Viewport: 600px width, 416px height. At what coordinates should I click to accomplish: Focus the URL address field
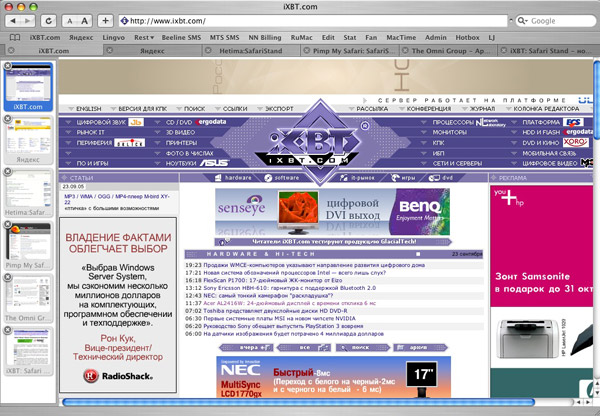click(x=313, y=21)
